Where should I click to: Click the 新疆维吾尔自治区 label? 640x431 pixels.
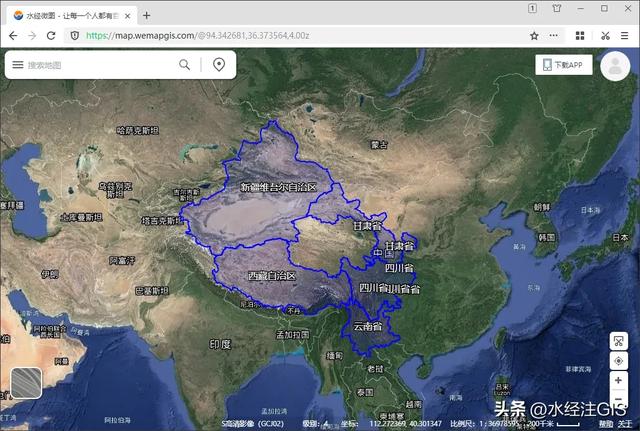(278, 187)
